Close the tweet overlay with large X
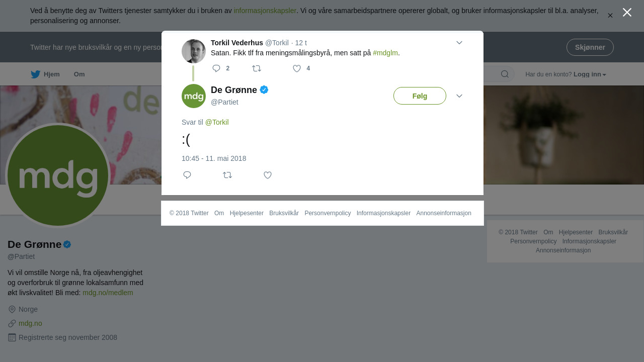This screenshot has width=644, height=362. click(x=627, y=13)
